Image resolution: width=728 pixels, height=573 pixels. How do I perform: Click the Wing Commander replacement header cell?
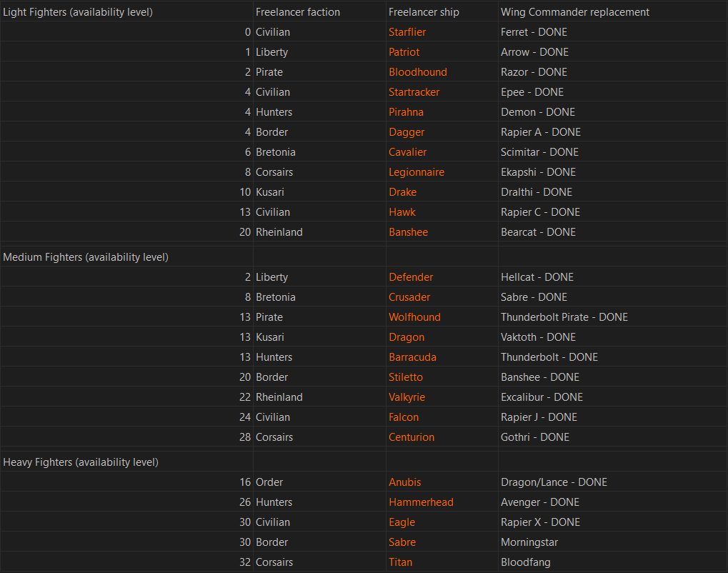tap(575, 12)
